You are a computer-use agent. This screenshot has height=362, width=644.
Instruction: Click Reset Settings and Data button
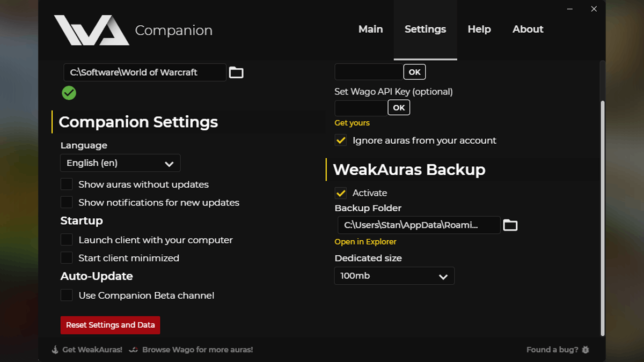pyautogui.click(x=111, y=325)
